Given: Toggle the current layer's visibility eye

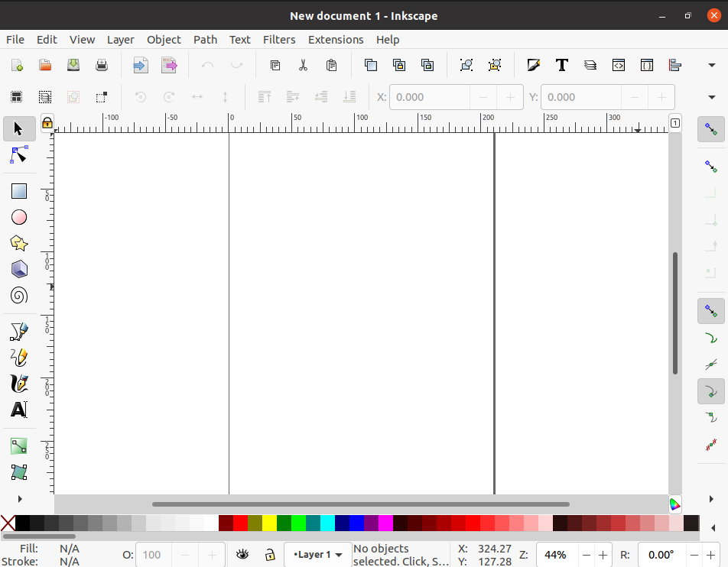Looking at the screenshot, I should click(243, 554).
